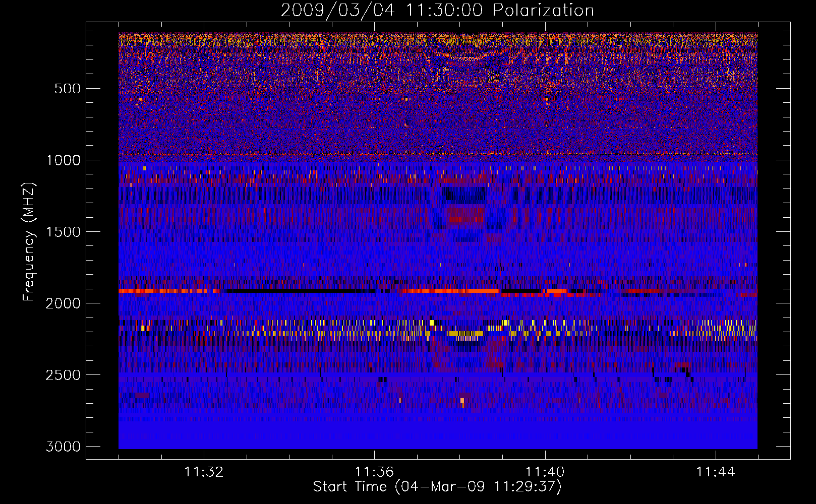Click the 'Start Time (04-Mar-09 11:29:37)' label

click(437, 487)
